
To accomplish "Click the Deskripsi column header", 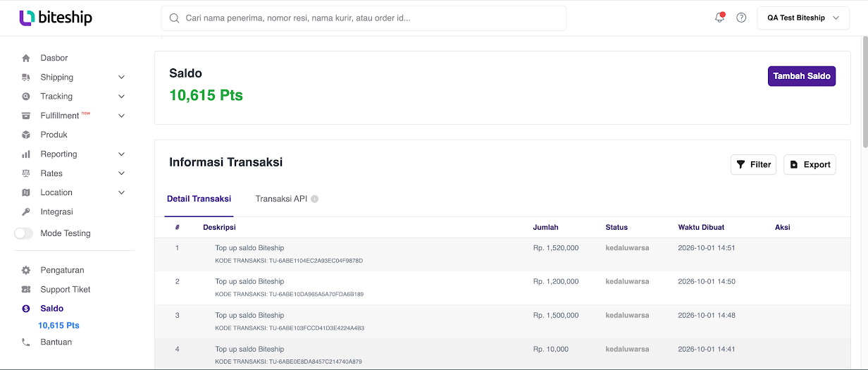I will [x=219, y=228].
